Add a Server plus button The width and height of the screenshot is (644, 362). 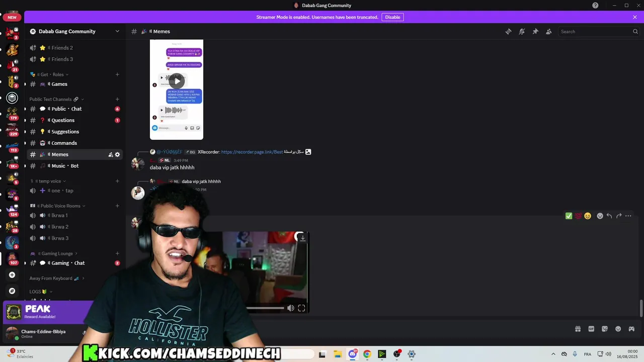(12, 275)
